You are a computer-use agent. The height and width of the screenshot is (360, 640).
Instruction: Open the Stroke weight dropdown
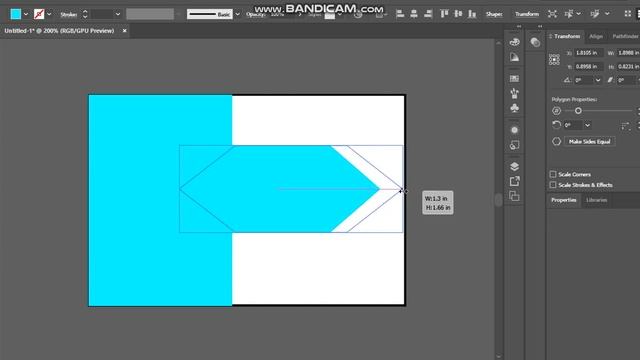[x=118, y=14]
